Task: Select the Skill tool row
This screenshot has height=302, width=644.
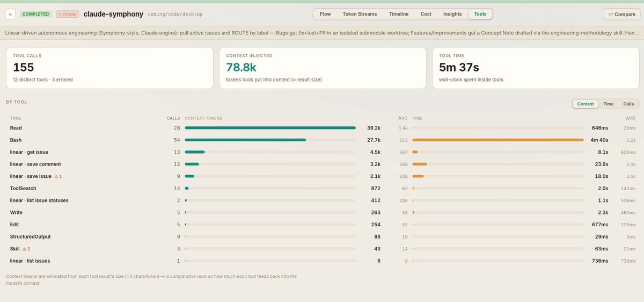Action: click(322, 249)
